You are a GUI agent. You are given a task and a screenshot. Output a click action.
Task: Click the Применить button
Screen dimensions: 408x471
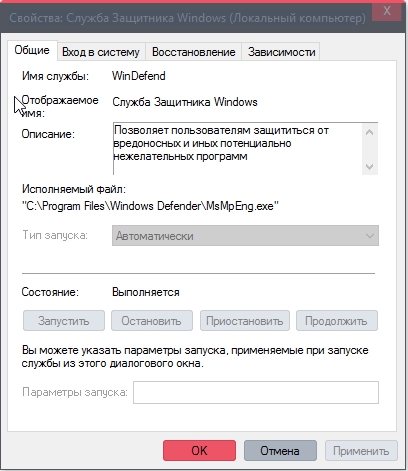pyautogui.click(x=361, y=451)
